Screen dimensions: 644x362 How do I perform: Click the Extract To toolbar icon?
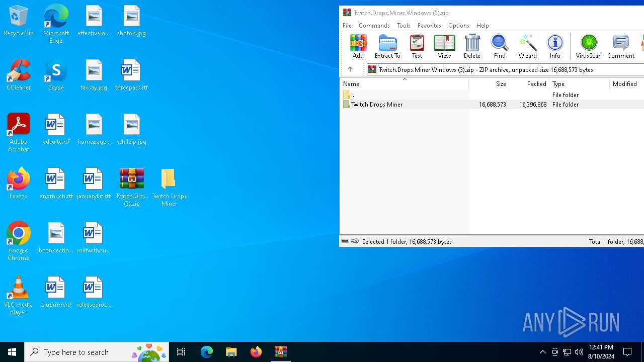pyautogui.click(x=387, y=46)
